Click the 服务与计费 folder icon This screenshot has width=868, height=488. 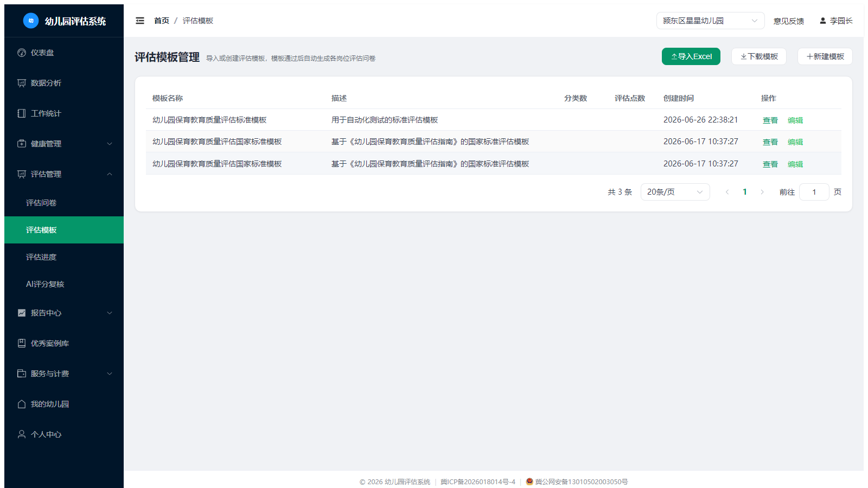(22, 374)
